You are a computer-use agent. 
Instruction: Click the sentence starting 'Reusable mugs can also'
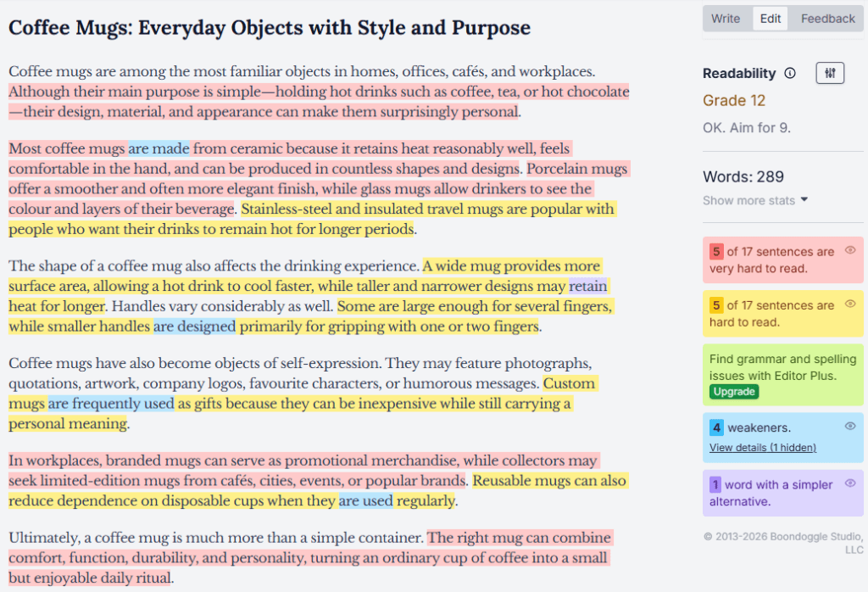(x=317, y=491)
